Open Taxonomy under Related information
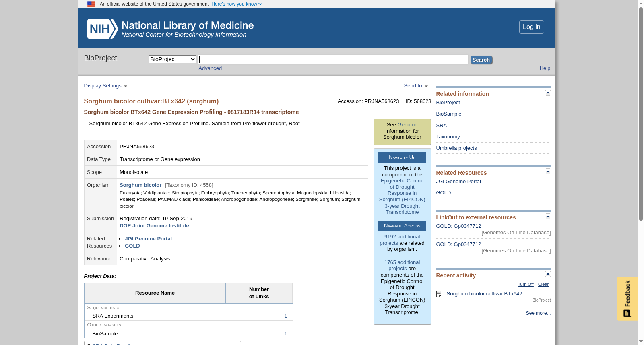 [448, 137]
